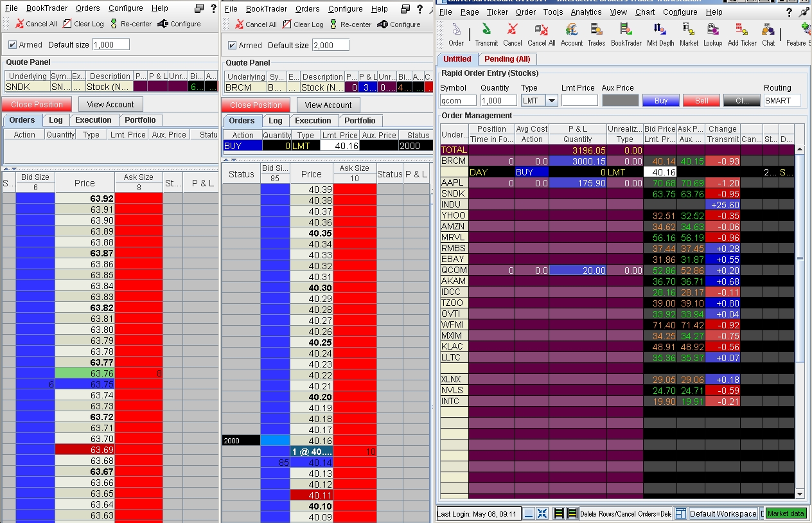The width and height of the screenshot is (812, 523).
Task: Click the green Market data status indicator
Action: (785, 513)
